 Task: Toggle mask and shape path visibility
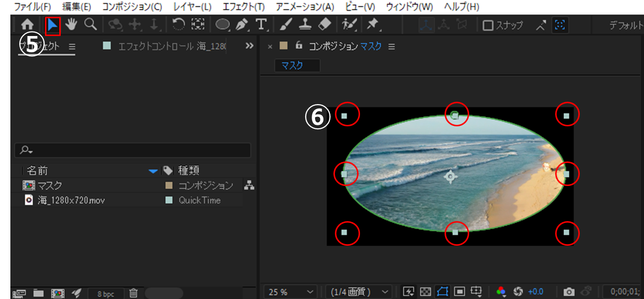(x=442, y=292)
